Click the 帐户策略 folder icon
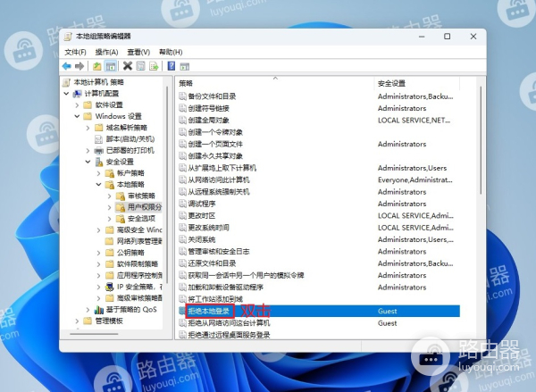This screenshot has height=392, width=536. click(110, 173)
